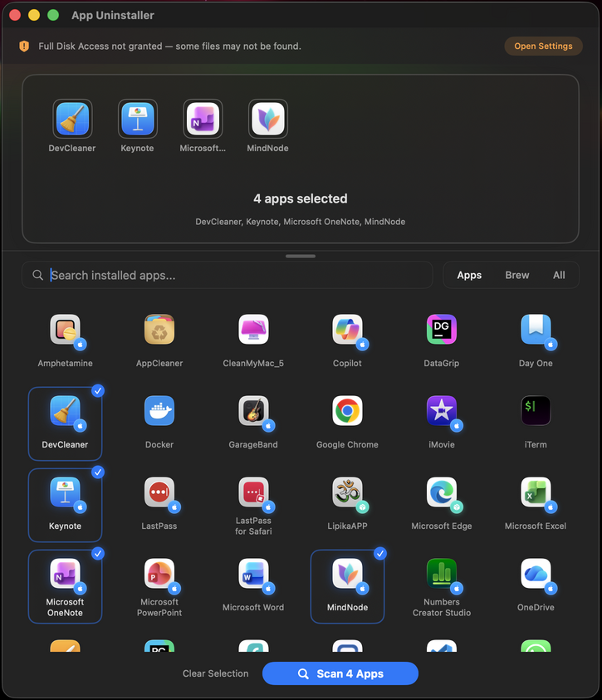Select the Microsoft Word app icon
The width and height of the screenshot is (602, 700).
coord(253,574)
